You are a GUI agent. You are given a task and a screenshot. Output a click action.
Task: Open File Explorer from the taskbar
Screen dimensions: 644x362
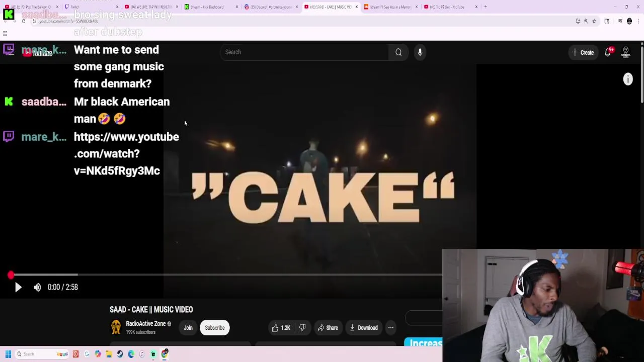(x=109, y=354)
